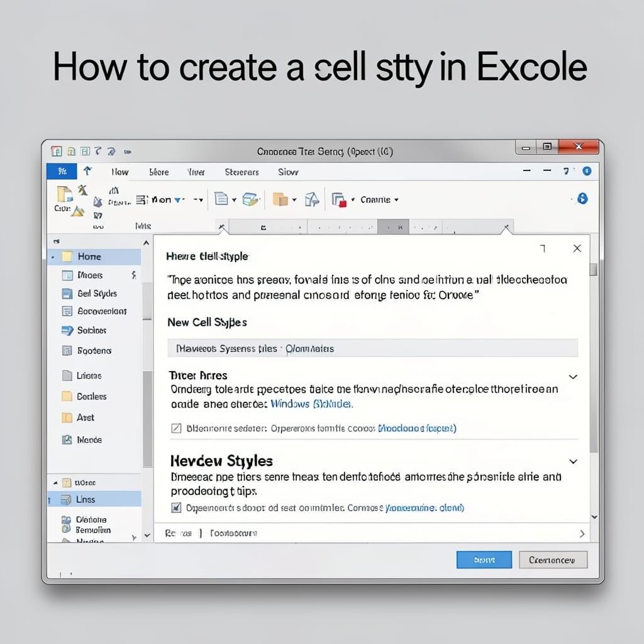Viewport: 644px width, 644px height.
Task: Click the lines icon left of 'Non'
Action: tap(142, 200)
